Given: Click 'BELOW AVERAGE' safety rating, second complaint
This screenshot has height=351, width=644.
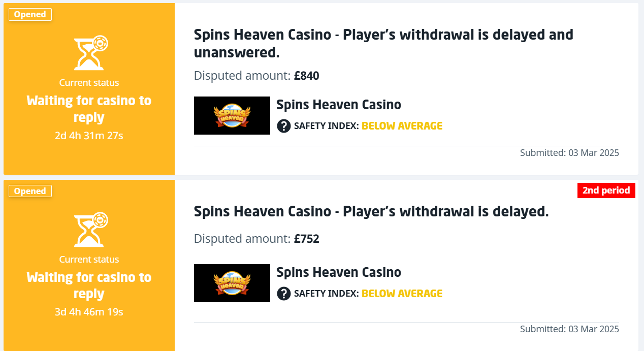Looking at the screenshot, I should [402, 294].
